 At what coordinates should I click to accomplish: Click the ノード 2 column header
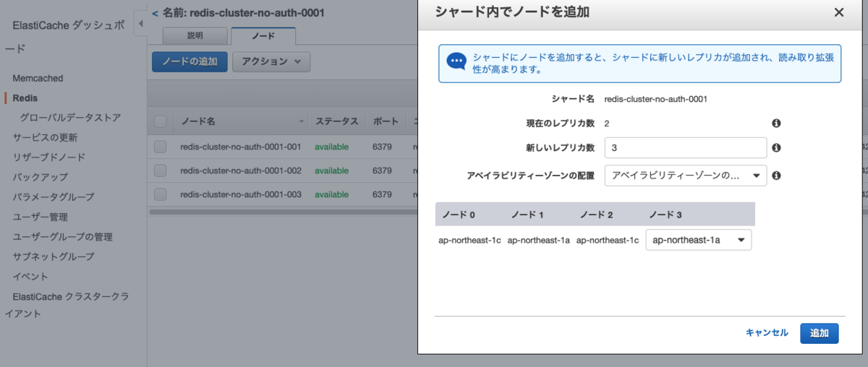[x=596, y=215]
